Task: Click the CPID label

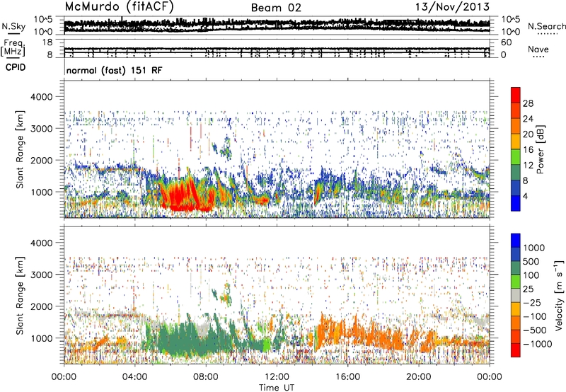Action: coord(16,67)
